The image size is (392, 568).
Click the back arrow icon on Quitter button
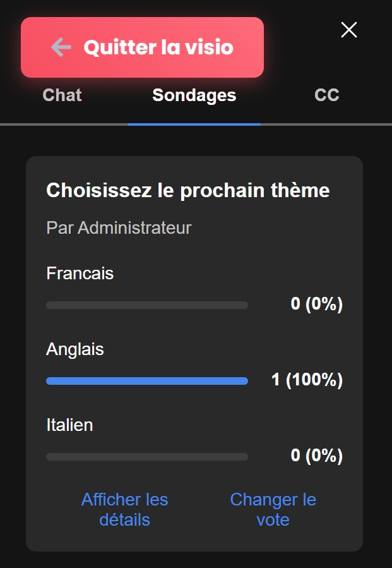[x=61, y=47]
